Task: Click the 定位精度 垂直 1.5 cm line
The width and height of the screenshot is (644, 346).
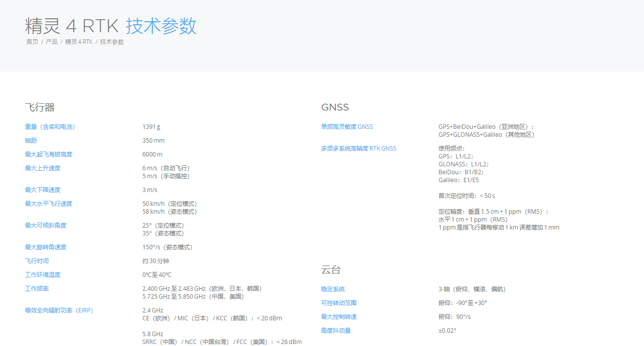Action: click(493, 212)
